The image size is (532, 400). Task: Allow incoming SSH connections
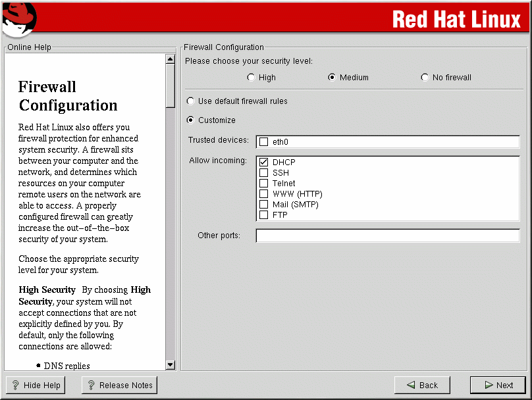[264, 173]
